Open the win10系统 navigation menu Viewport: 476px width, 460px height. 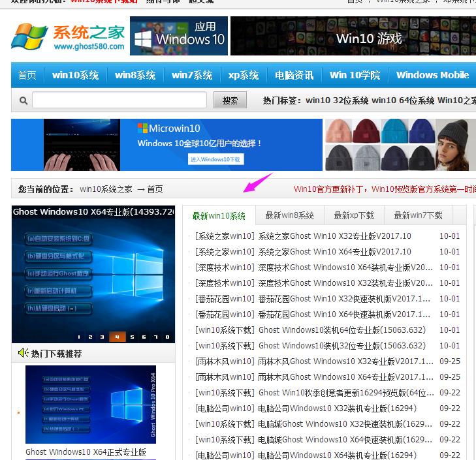(x=75, y=75)
